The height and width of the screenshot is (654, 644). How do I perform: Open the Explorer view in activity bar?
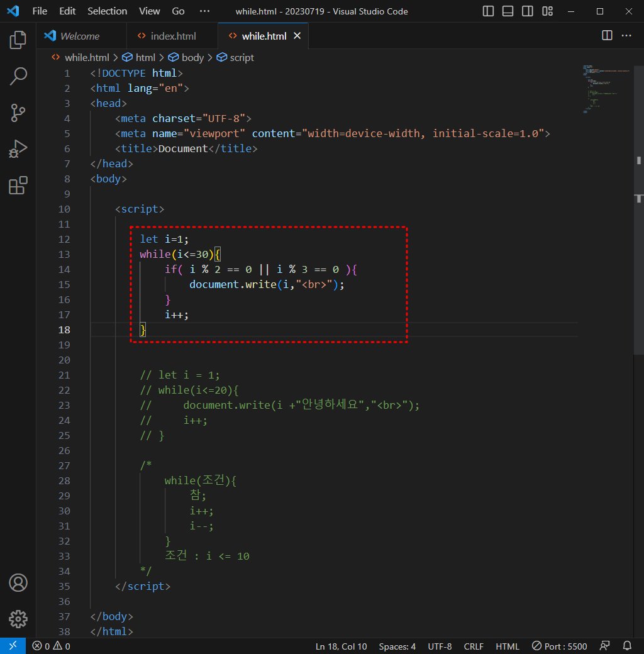[18, 40]
